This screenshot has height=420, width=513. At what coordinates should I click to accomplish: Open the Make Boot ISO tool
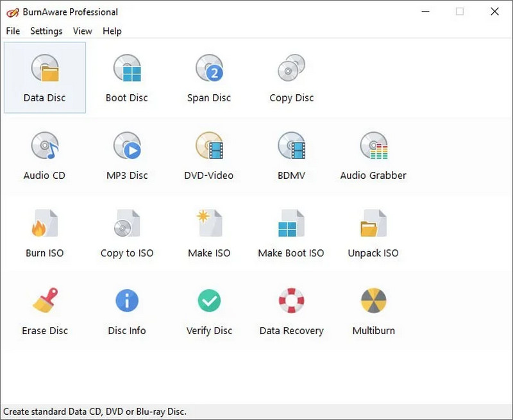[291, 224]
